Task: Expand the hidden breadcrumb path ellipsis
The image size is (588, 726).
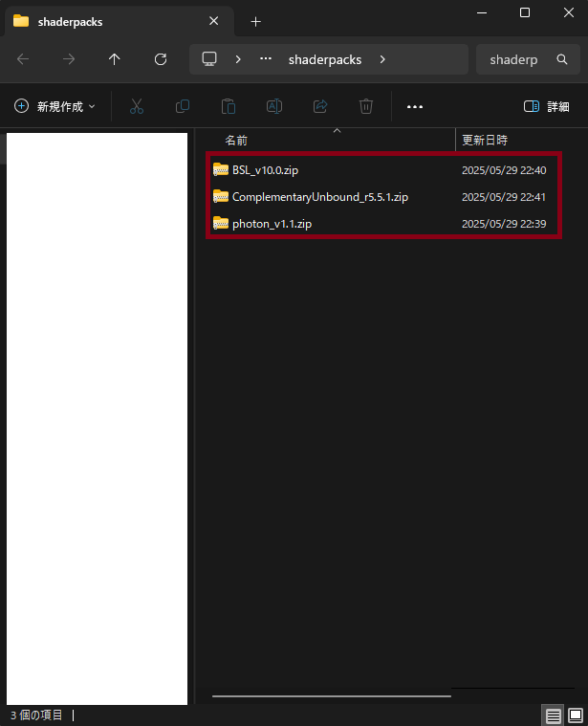Action: point(266,59)
